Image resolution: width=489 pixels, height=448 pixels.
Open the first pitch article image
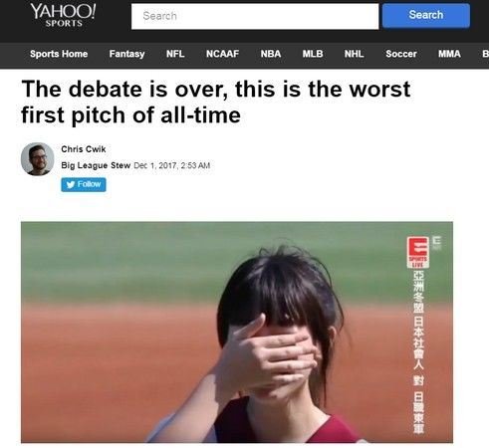237,333
